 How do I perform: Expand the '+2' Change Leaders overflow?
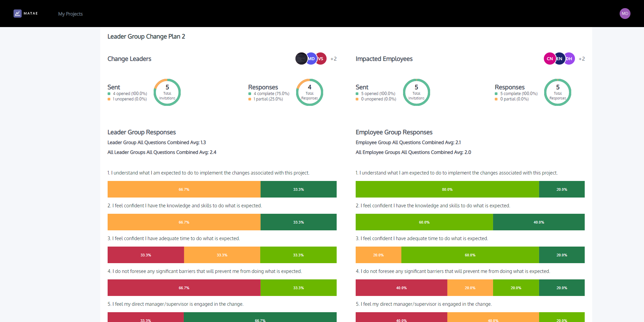(x=333, y=59)
